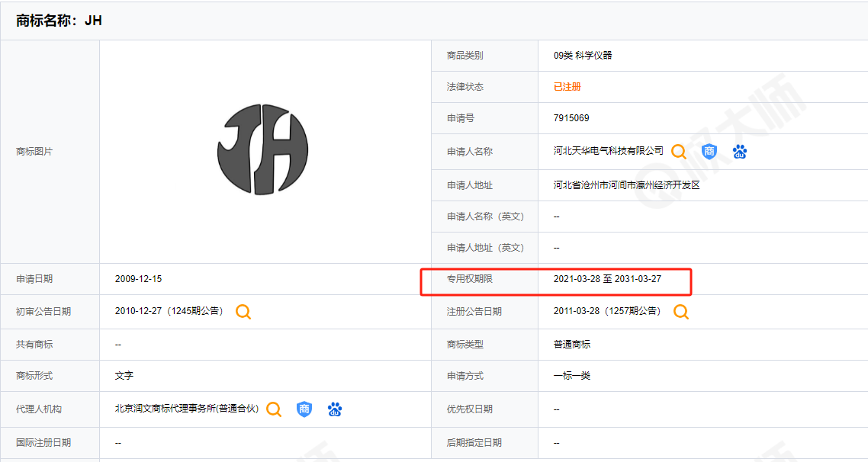Click the exclusive rights period 2021-03-28 至 2031-03-27

(x=607, y=279)
